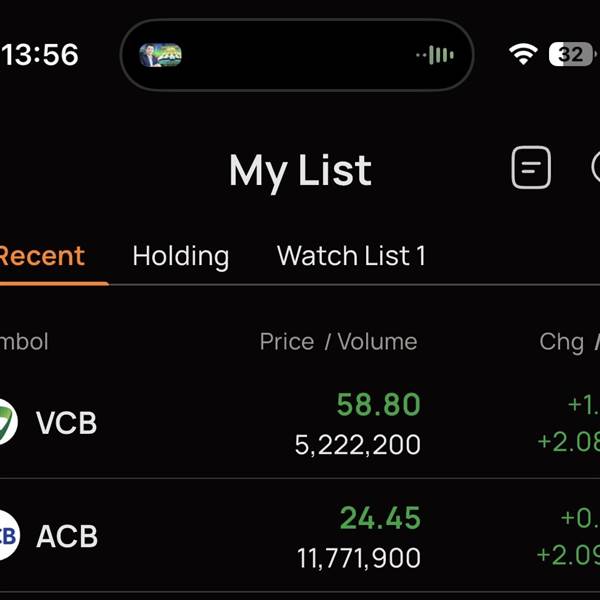Tap the partially visible icon at header's right edge
Screen dimensions: 600x600
[596, 168]
